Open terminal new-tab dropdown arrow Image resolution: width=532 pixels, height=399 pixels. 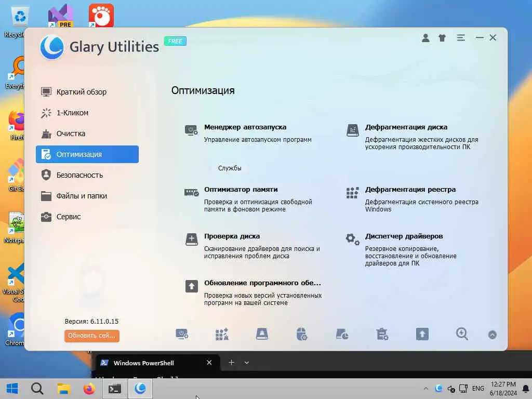[247, 363]
